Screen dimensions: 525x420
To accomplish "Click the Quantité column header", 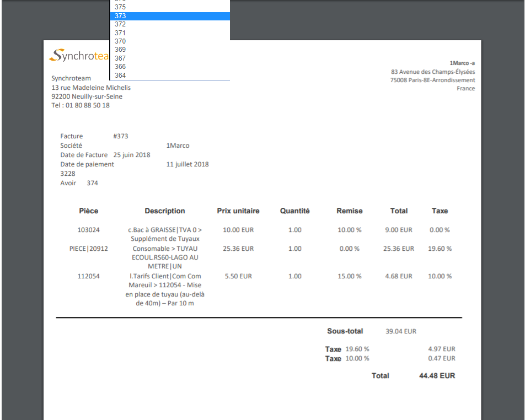I will point(294,211).
